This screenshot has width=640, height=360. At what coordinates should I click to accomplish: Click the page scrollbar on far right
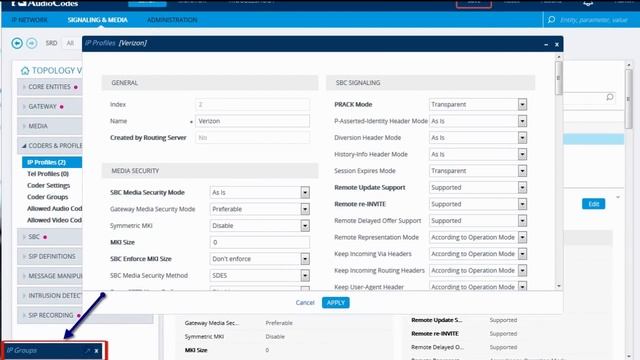[629, 99]
